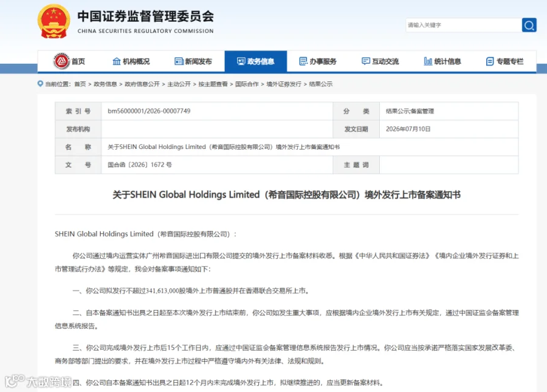
Task: Click the newspaper icon beside 新闻发布
Action: [x=179, y=61]
